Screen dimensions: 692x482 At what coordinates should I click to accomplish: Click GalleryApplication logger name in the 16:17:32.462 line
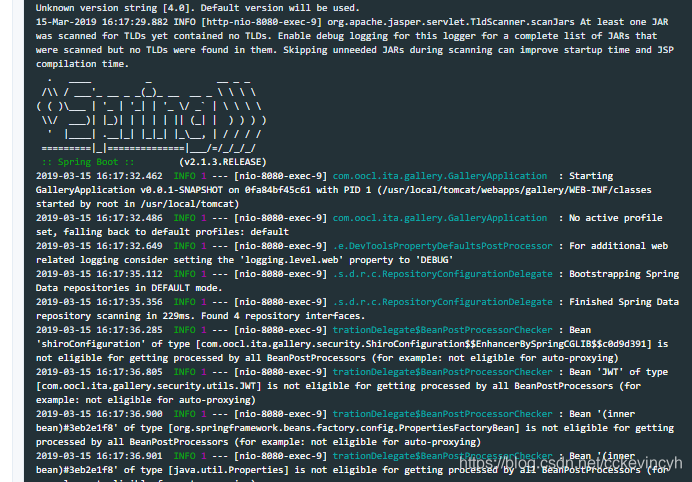pyautogui.click(x=440, y=176)
